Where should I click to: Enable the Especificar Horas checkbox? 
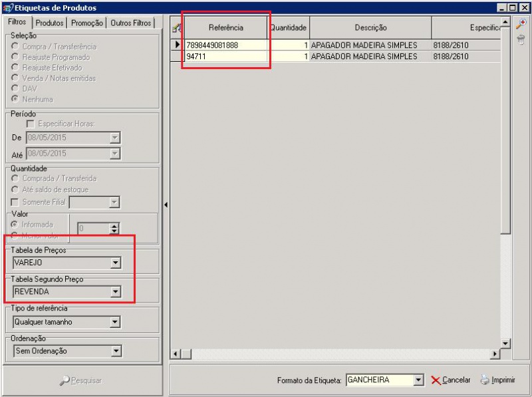pyautogui.click(x=30, y=124)
